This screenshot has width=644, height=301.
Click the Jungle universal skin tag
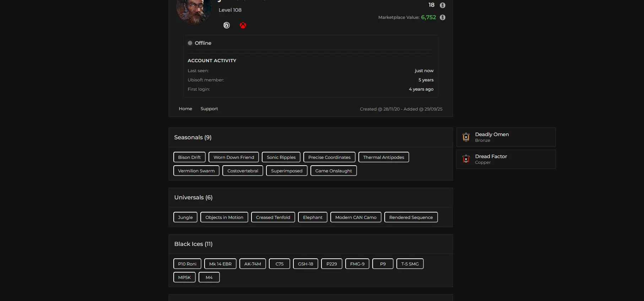[x=185, y=217]
